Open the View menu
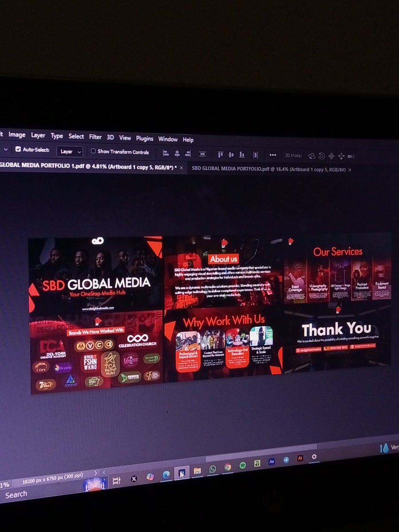 [x=125, y=138]
